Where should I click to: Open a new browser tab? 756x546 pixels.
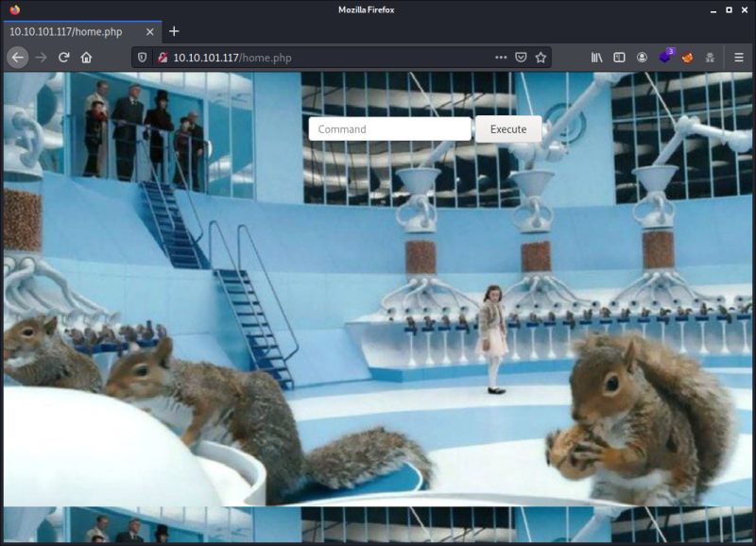[x=173, y=31]
